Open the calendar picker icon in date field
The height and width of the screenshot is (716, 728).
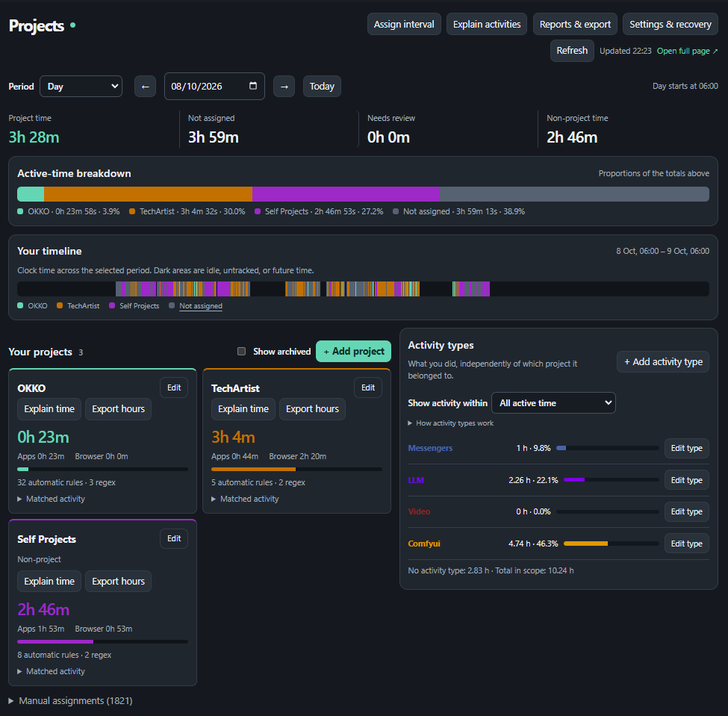pos(253,86)
